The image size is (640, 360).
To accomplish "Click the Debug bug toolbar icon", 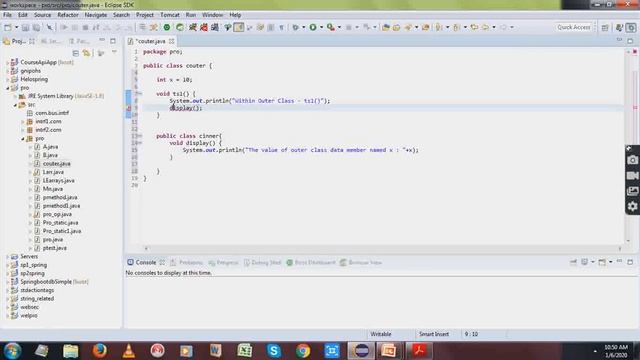I will [x=295, y=27].
